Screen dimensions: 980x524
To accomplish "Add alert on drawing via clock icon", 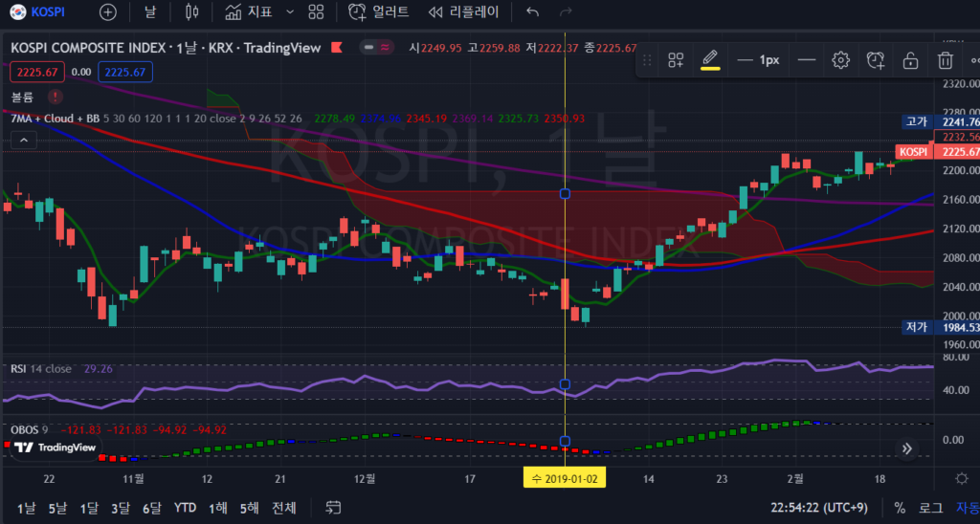I will click(x=876, y=60).
